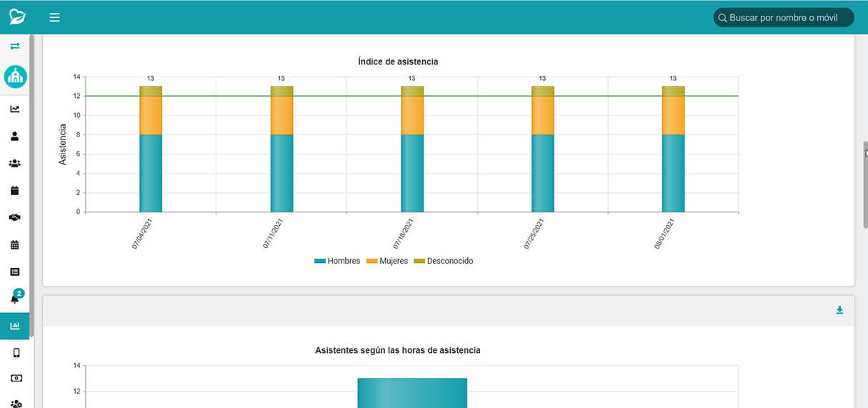The height and width of the screenshot is (408, 868).
Task: Open the users settings icon at sidebar bottom
Action: click(x=16, y=404)
